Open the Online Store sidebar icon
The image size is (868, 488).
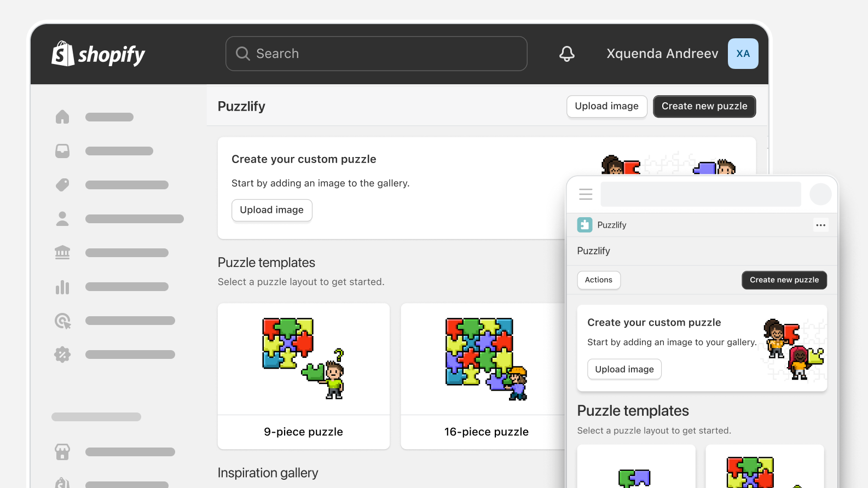click(x=62, y=452)
